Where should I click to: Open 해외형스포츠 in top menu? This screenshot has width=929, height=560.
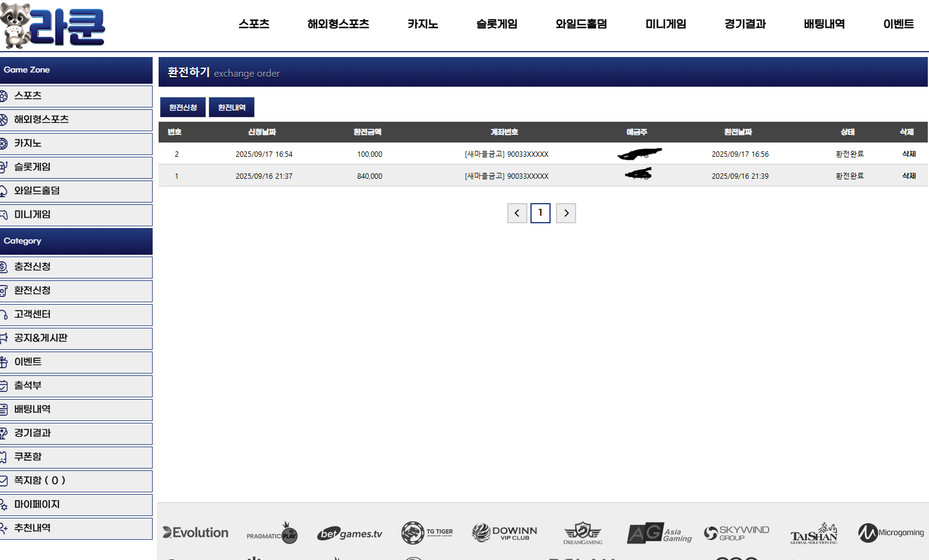(338, 24)
